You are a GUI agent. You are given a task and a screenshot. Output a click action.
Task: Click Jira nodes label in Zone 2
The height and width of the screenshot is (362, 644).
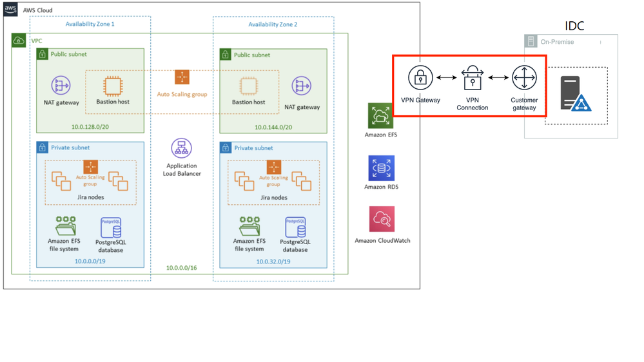pyautogui.click(x=274, y=197)
